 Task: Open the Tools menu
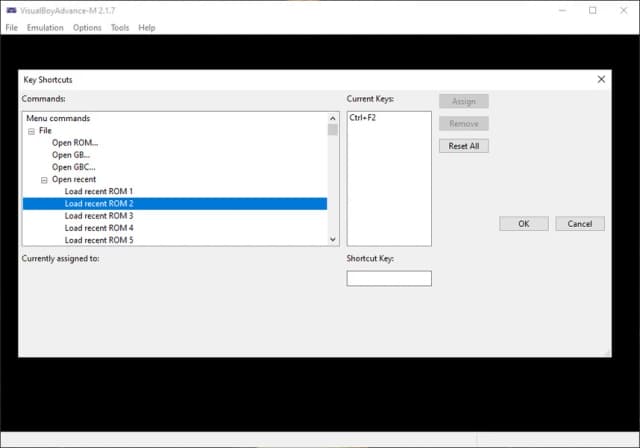[120, 28]
